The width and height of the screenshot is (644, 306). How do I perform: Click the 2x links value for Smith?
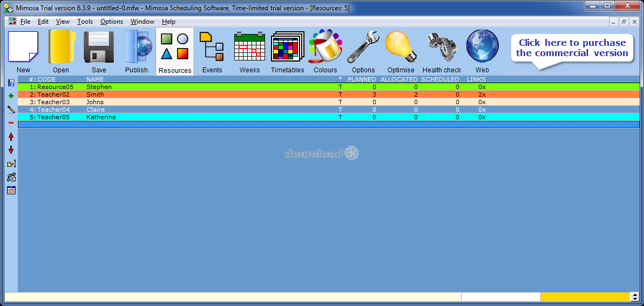(x=482, y=94)
